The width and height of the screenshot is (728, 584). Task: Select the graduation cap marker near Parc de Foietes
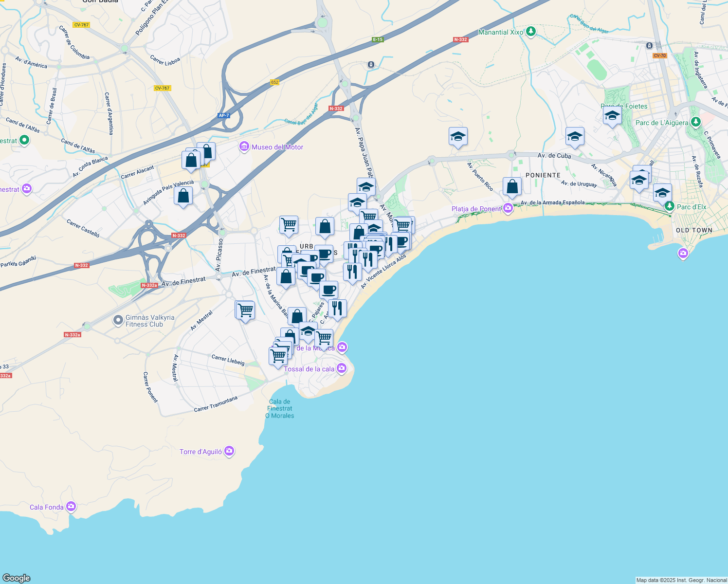pyautogui.click(x=612, y=115)
